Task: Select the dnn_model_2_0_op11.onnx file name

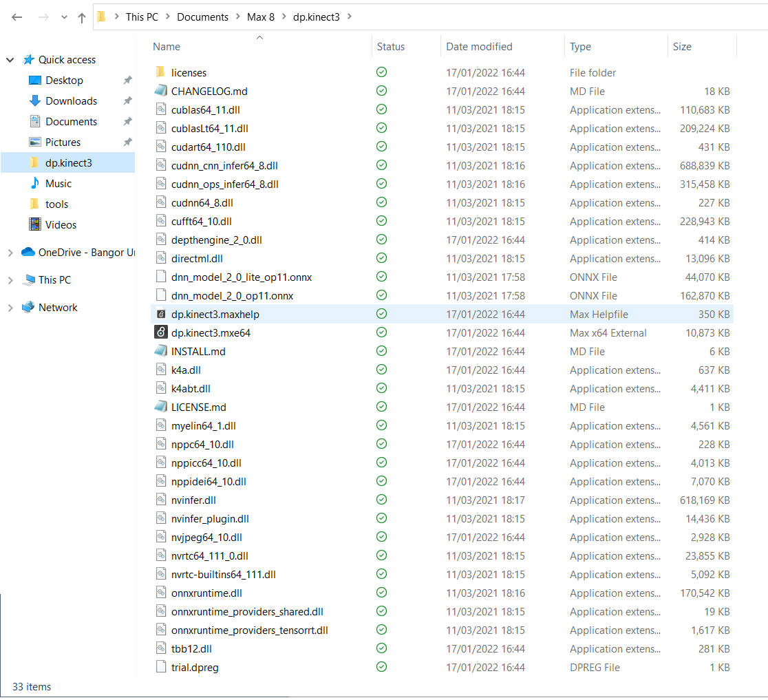Action: [232, 296]
